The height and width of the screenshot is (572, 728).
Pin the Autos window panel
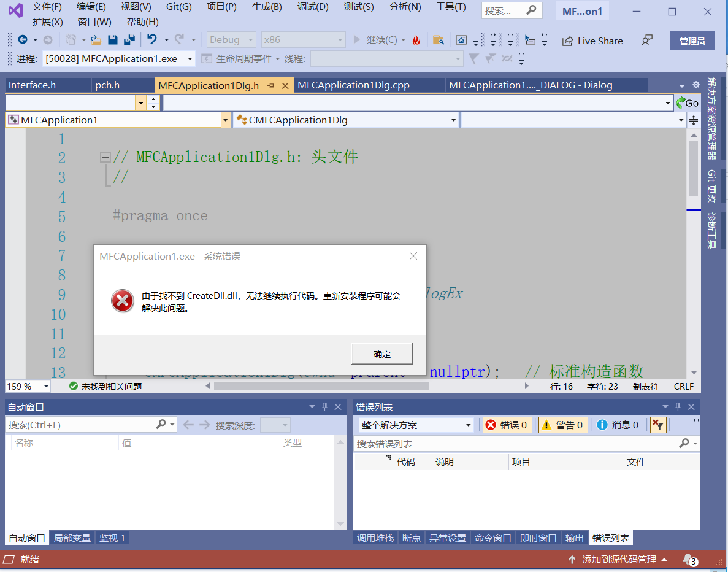coord(324,406)
